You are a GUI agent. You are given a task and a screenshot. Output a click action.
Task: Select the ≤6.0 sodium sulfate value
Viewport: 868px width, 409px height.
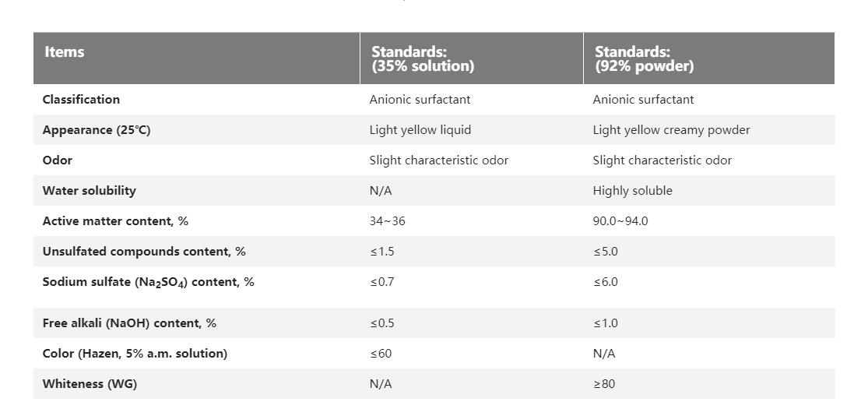(606, 282)
